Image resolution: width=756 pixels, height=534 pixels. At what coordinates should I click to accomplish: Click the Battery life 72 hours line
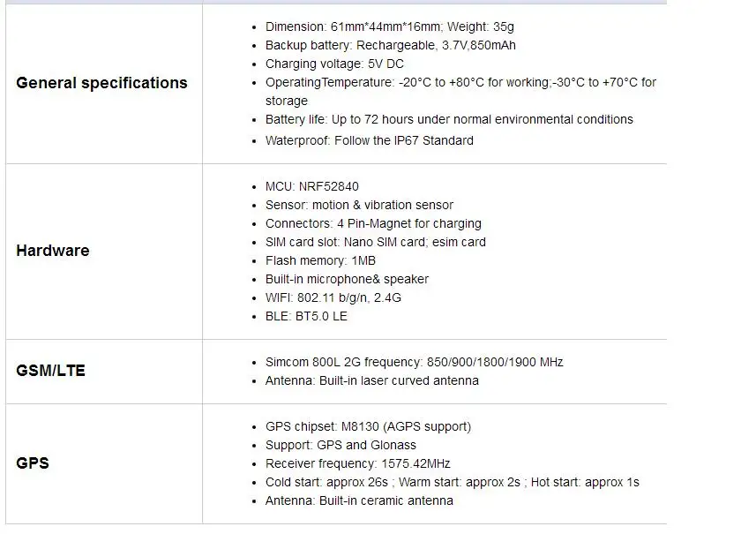click(449, 119)
